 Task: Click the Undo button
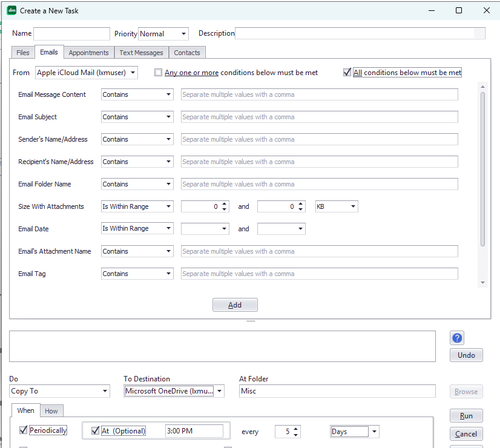[x=466, y=355]
